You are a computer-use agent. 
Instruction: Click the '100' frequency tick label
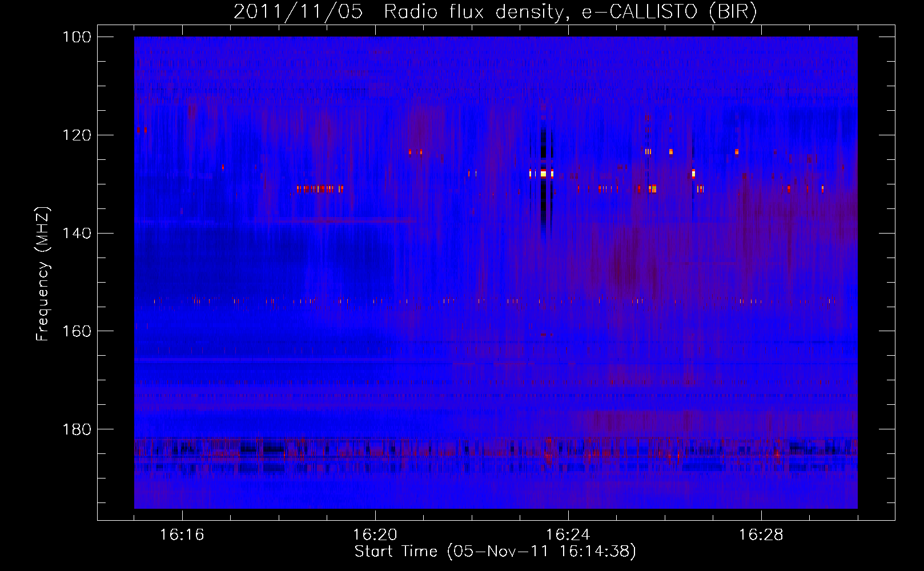point(77,37)
